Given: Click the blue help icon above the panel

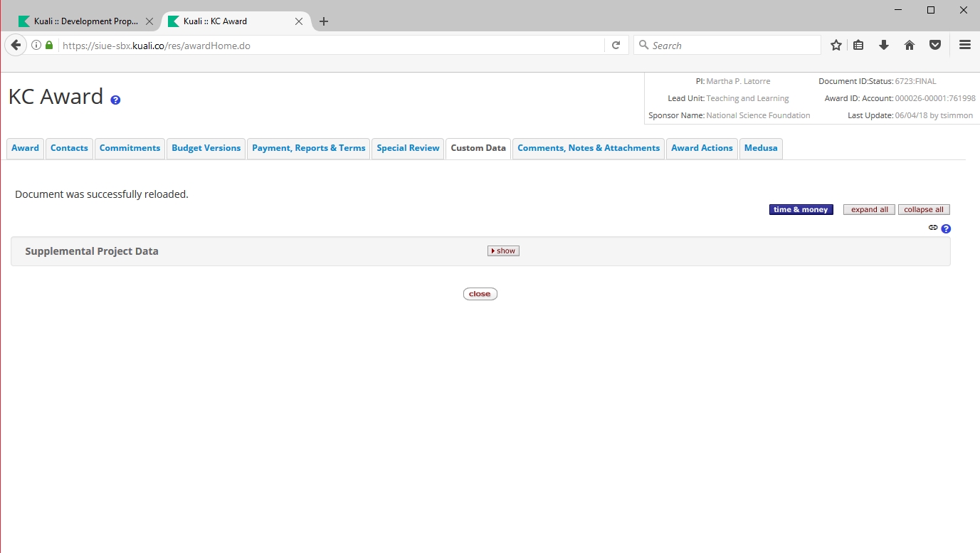Looking at the screenshot, I should pos(946,229).
